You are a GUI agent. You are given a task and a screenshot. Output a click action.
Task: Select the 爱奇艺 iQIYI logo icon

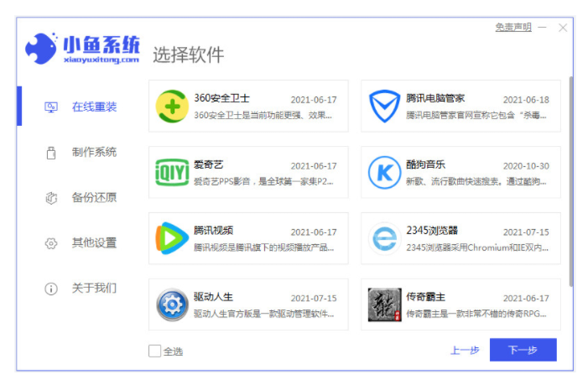172,172
